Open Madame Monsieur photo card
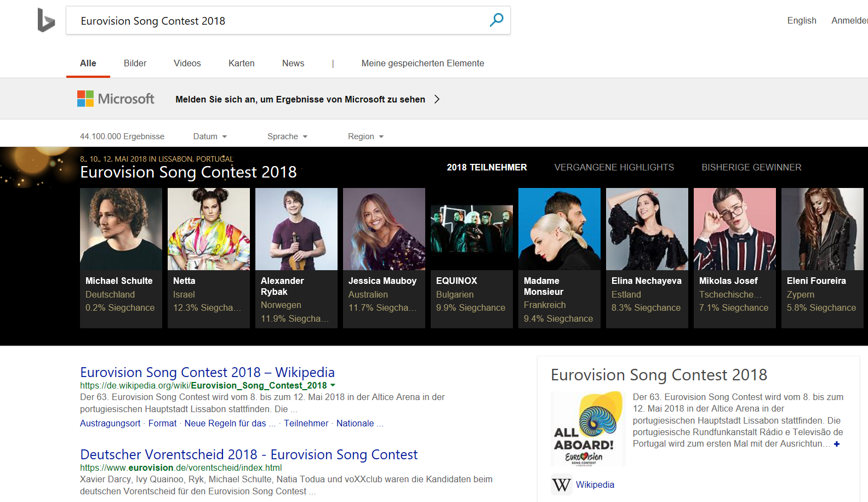The image size is (868, 502). coord(559,229)
